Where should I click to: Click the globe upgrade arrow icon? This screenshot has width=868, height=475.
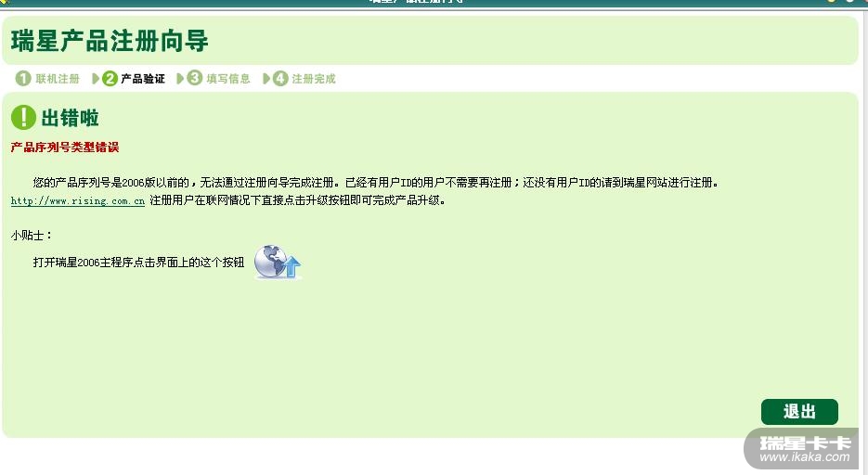278,263
